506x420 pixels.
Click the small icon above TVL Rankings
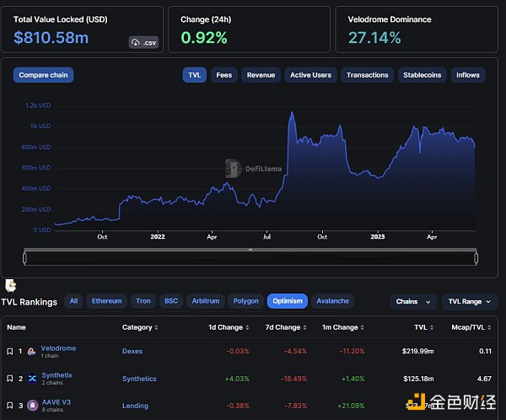click(11, 285)
